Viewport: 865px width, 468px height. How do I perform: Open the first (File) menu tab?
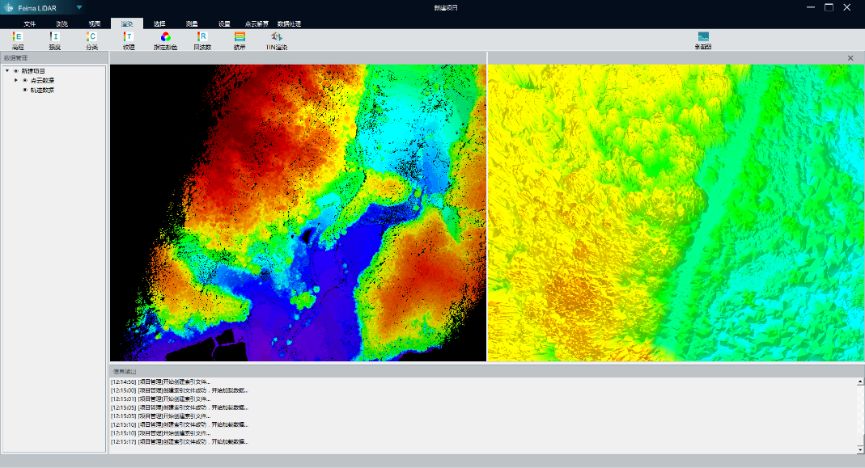coord(30,23)
